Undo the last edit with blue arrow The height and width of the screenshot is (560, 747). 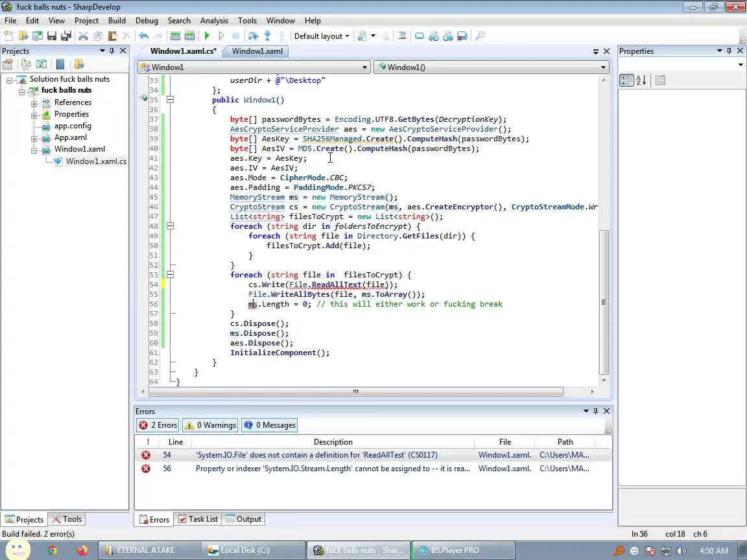(143, 36)
